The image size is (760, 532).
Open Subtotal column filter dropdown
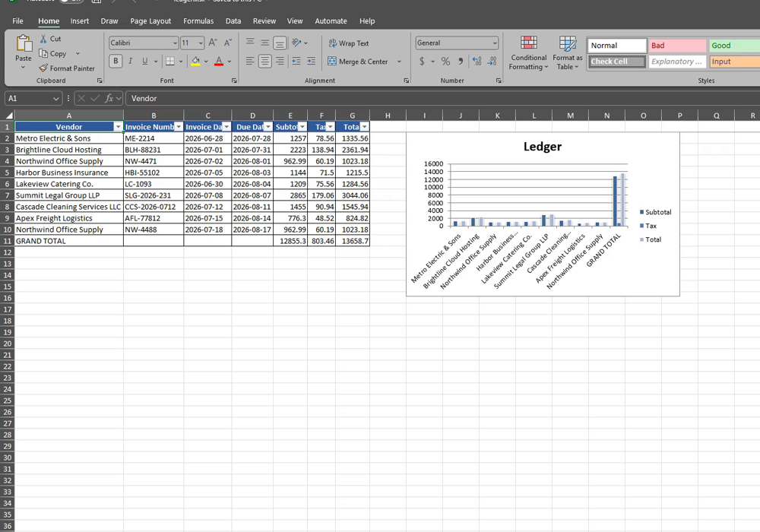coord(302,127)
